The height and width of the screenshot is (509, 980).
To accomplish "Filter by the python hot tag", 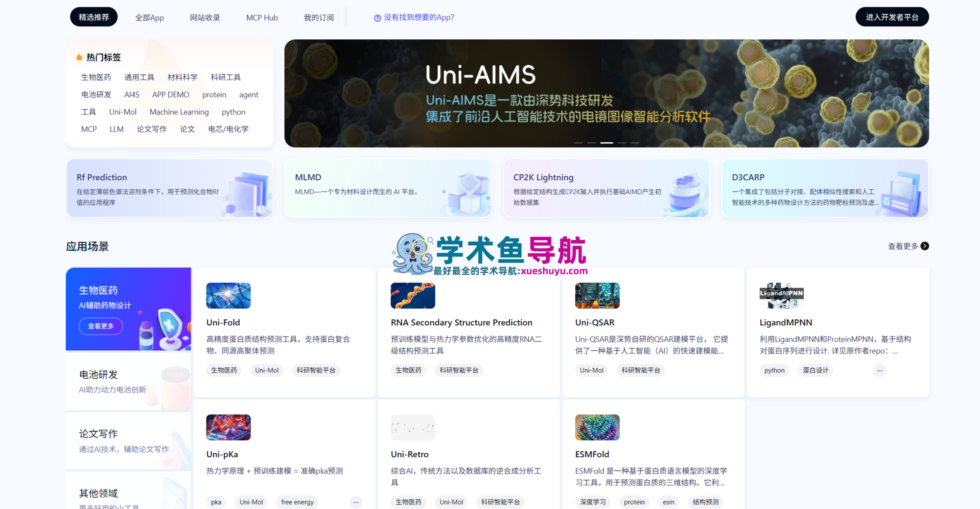I will tap(234, 112).
